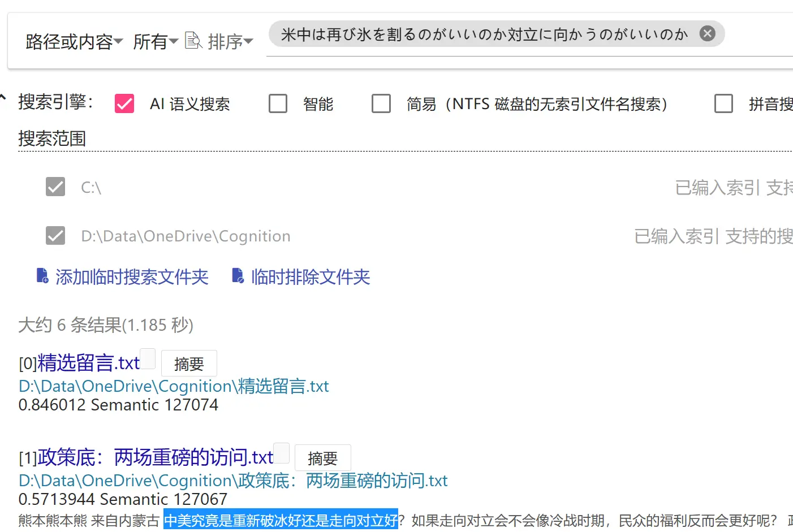The height and width of the screenshot is (532, 793).
Task: Click the file icon before 添加临时搜索文件夹
Action: tap(42, 276)
